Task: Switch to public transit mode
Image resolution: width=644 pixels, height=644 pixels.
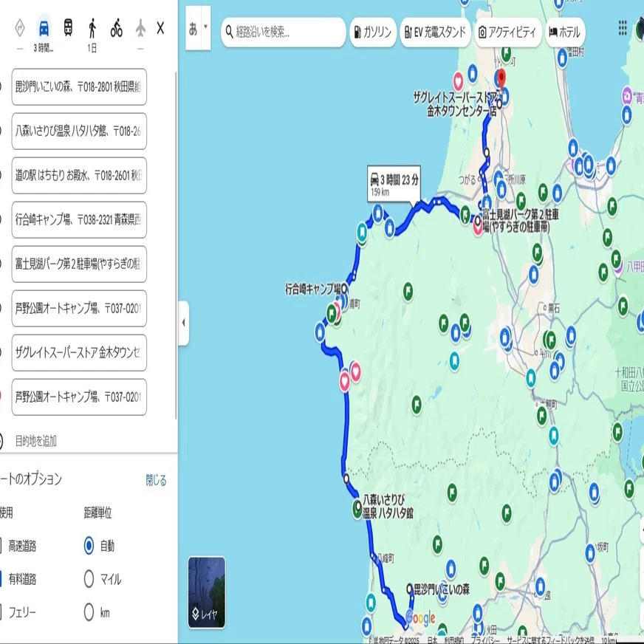Action: (68, 28)
